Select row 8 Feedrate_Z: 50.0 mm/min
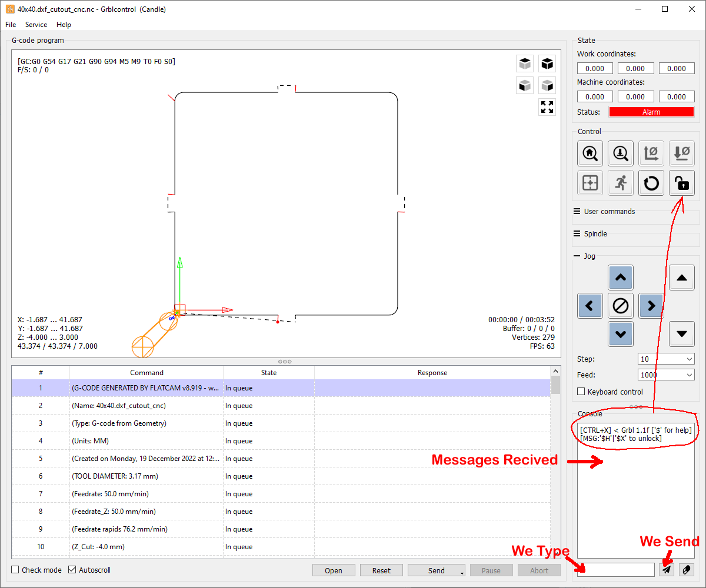The width and height of the screenshot is (706, 588). point(281,512)
